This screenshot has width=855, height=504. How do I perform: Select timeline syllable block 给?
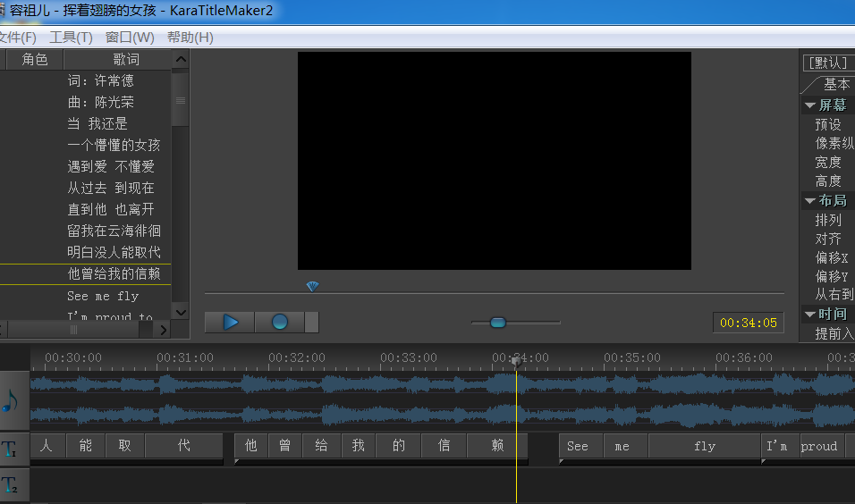(321, 446)
